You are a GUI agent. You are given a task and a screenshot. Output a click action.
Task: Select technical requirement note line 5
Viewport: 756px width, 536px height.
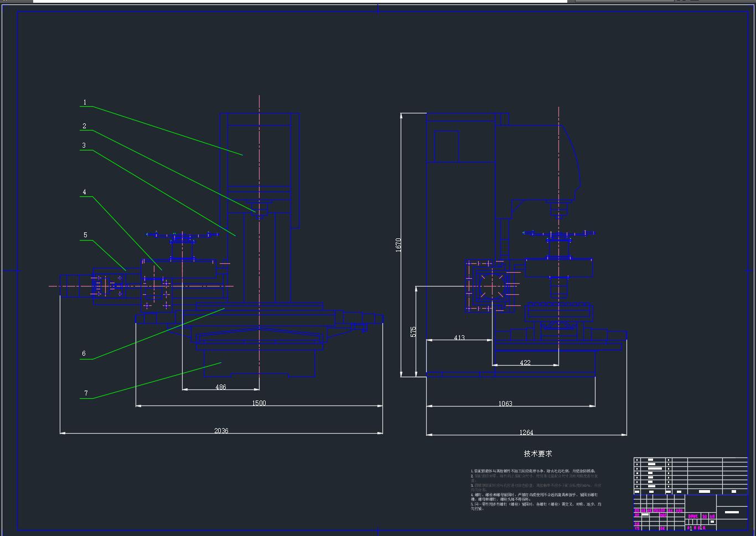(x=536, y=506)
